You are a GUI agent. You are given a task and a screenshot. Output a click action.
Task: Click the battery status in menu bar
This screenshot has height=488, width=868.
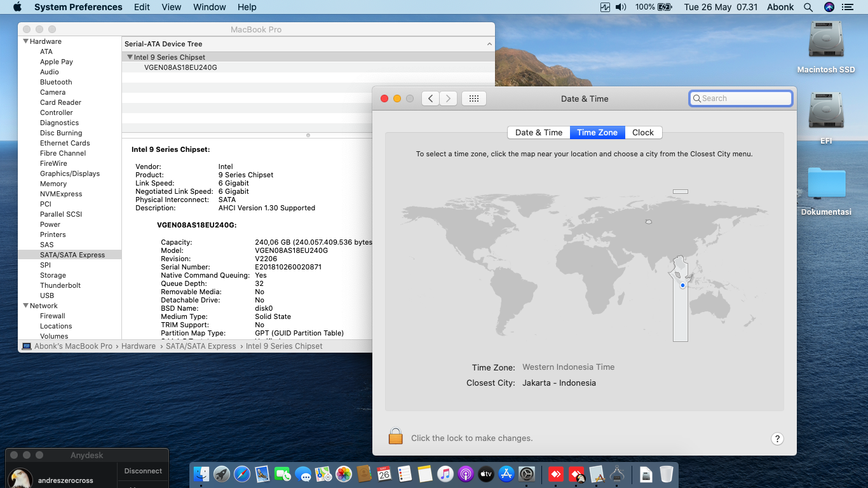(x=654, y=7)
